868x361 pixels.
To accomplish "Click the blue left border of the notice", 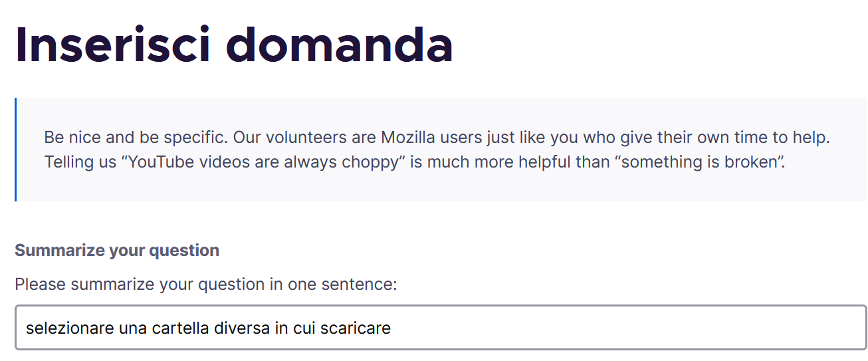I will (x=15, y=150).
